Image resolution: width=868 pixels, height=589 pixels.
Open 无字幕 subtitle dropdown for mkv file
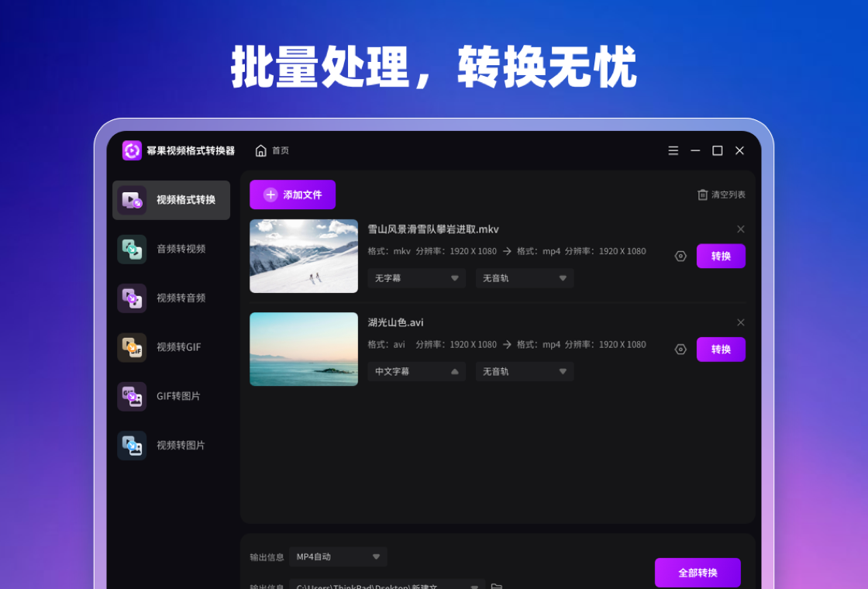[x=417, y=278]
